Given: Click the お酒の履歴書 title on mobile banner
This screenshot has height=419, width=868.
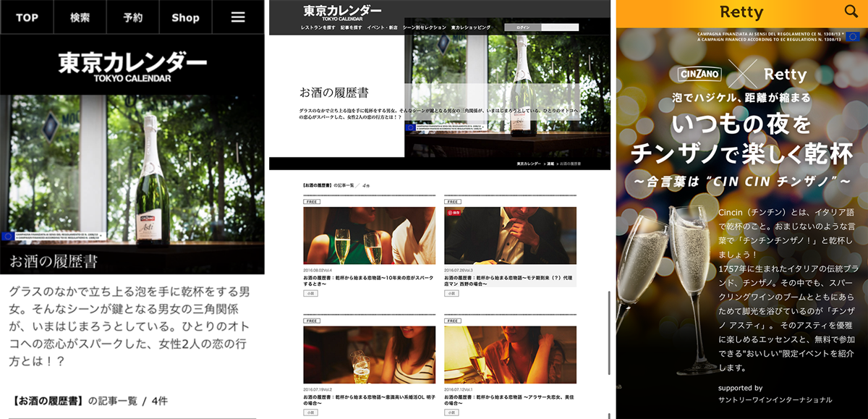Looking at the screenshot, I should click(54, 261).
